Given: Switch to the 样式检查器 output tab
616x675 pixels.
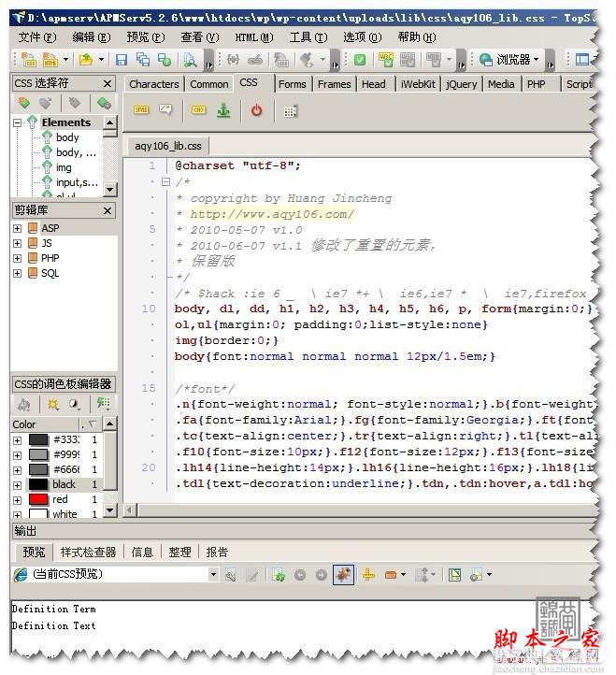Looking at the screenshot, I should (88, 552).
